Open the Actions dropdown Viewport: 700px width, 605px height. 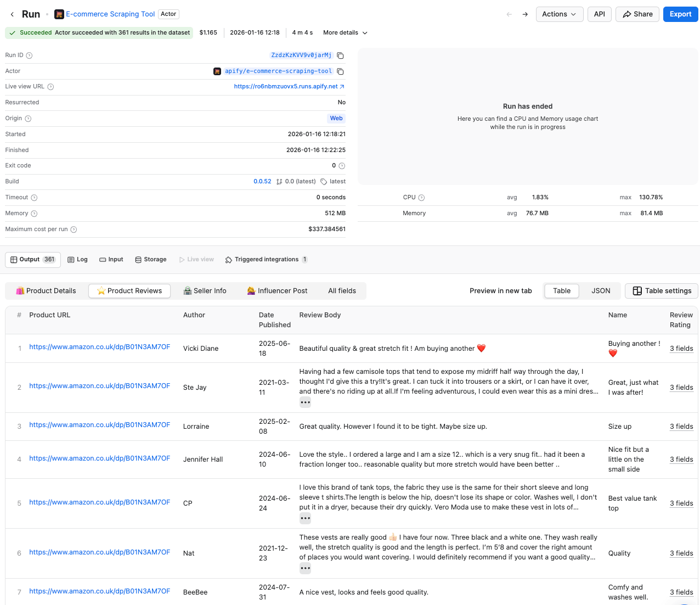coord(559,14)
